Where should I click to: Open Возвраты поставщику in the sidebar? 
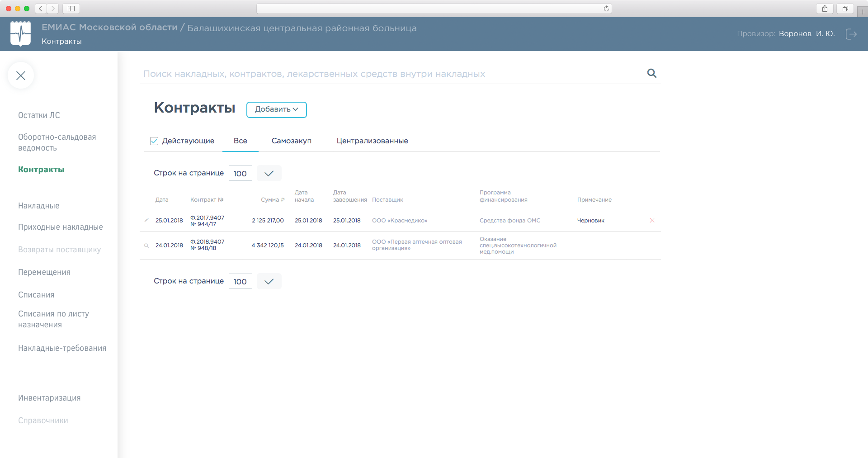(x=60, y=250)
